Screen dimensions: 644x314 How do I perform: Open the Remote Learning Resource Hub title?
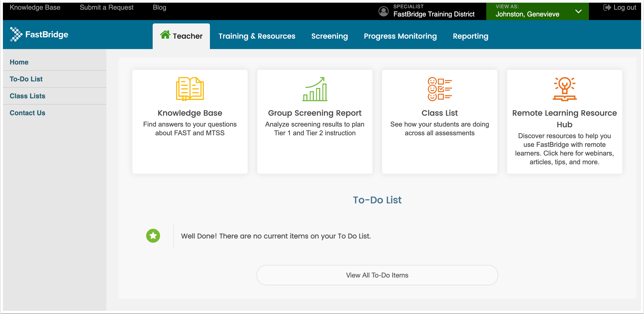tap(565, 119)
